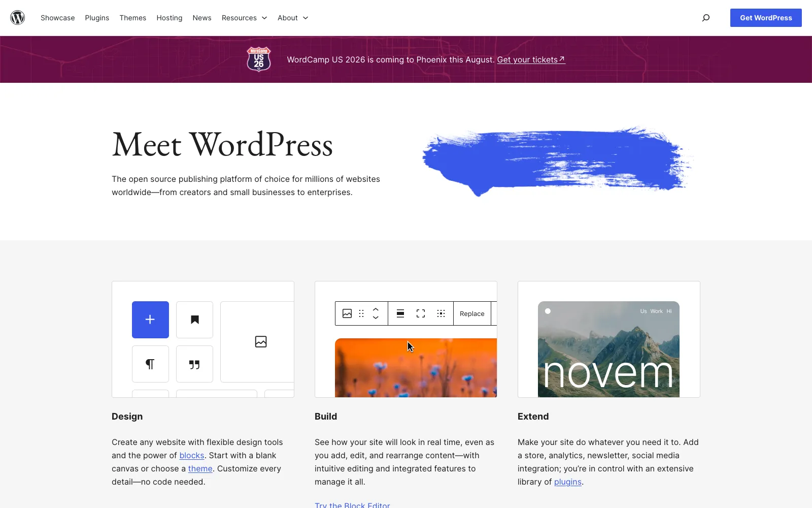Click the fullscreen corners icon in toolbar
The height and width of the screenshot is (508, 812).
tap(421, 313)
